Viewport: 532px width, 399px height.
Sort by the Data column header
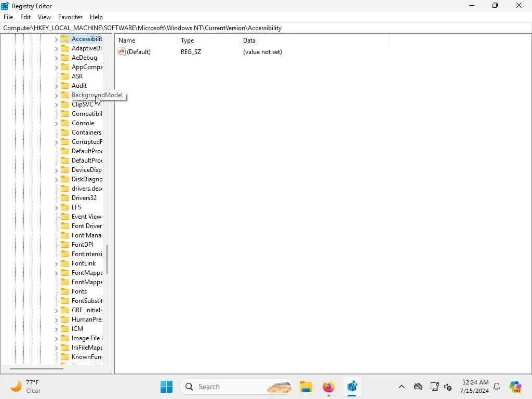coord(314,41)
